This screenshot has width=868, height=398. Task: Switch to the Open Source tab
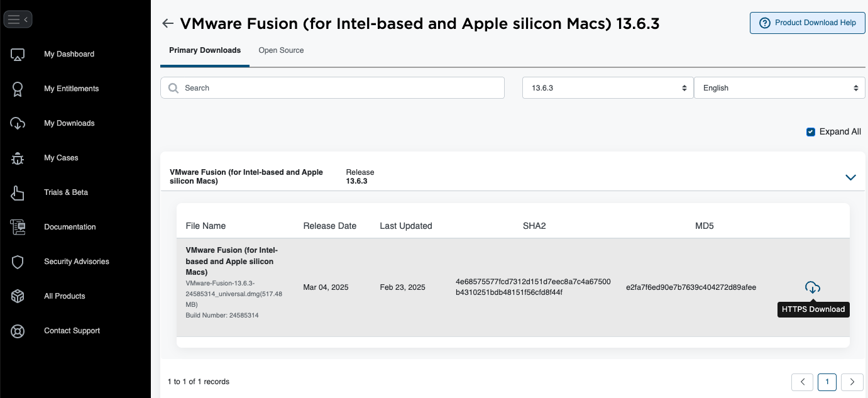(281, 50)
